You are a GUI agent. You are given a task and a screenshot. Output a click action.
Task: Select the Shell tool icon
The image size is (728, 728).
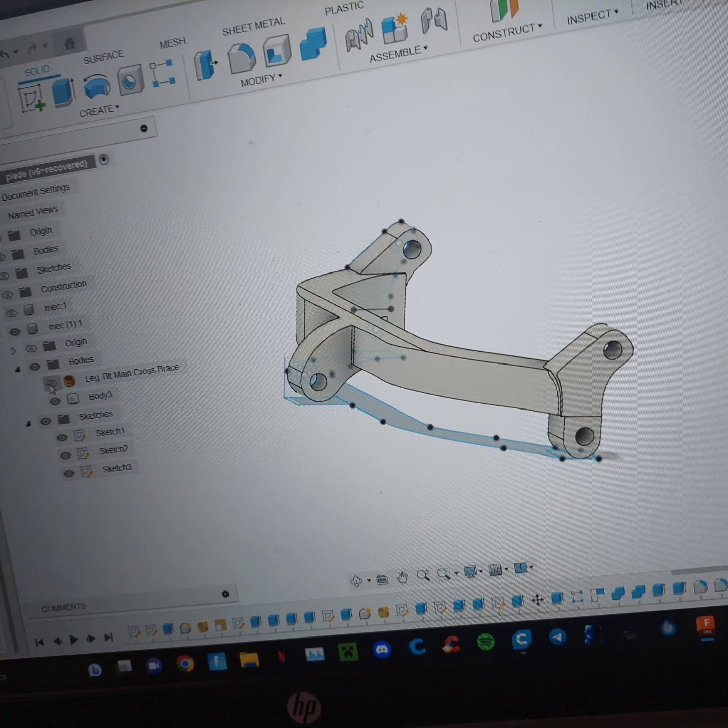(x=277, y=52)
